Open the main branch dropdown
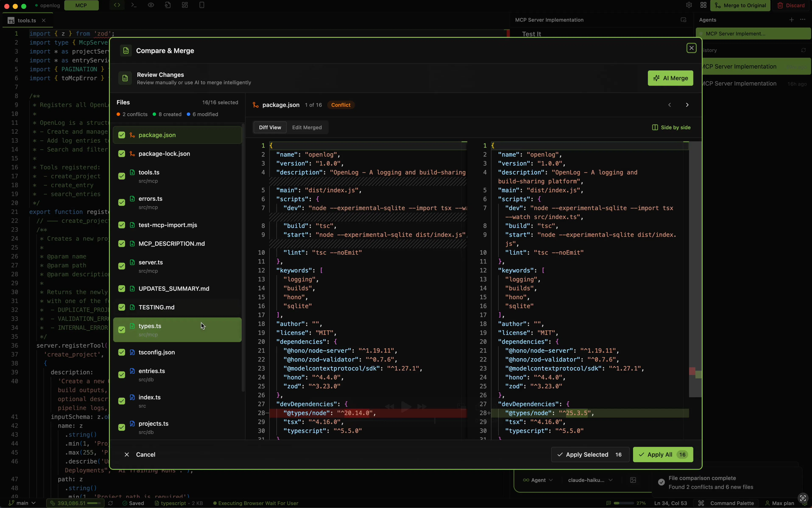 point(22,503)
